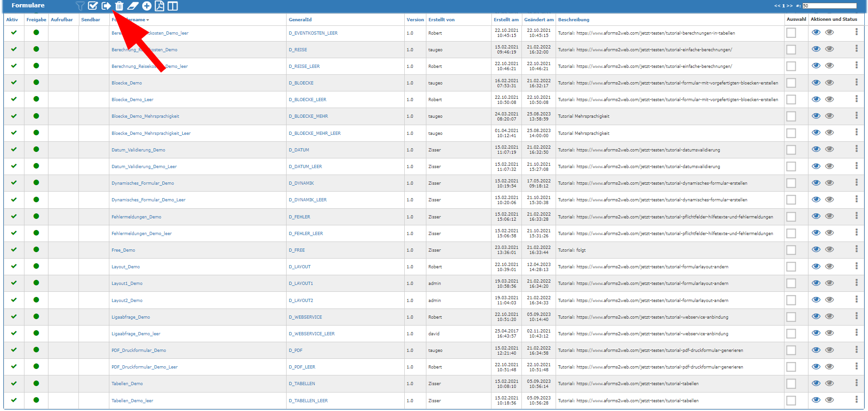868x411 pixels.
Task: Open the Tabellen_Demo form link
Action: (x=127, y=384)
